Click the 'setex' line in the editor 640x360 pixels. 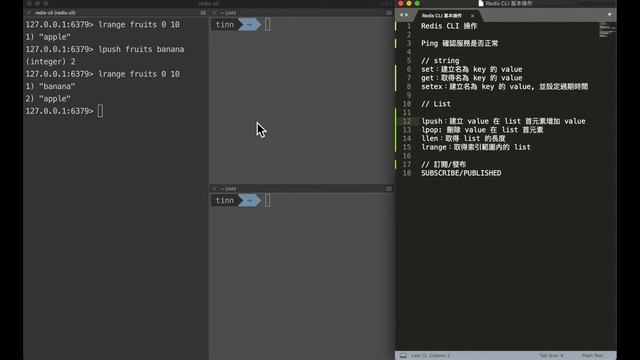point(504,87)
